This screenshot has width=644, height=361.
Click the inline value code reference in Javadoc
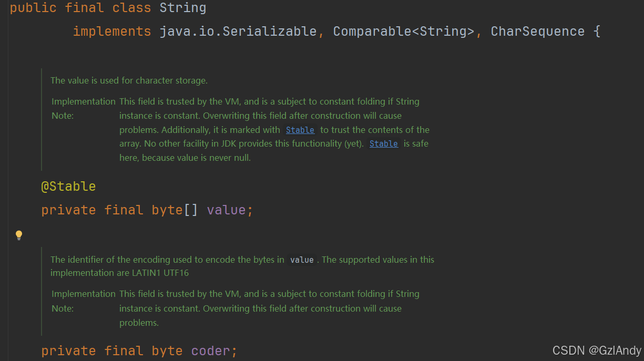[302, 259]
